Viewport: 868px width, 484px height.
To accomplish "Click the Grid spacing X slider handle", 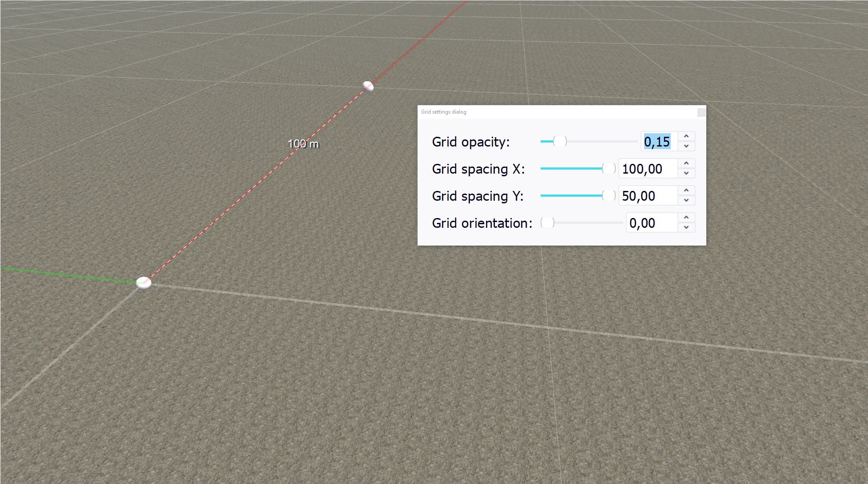I will [x=609, y=169].
